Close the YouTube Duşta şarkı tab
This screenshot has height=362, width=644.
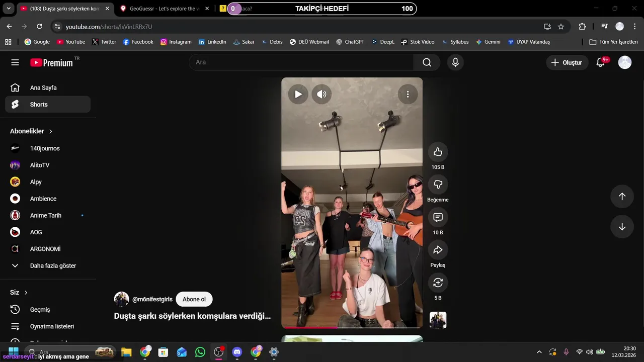click(x=107, y=9)
